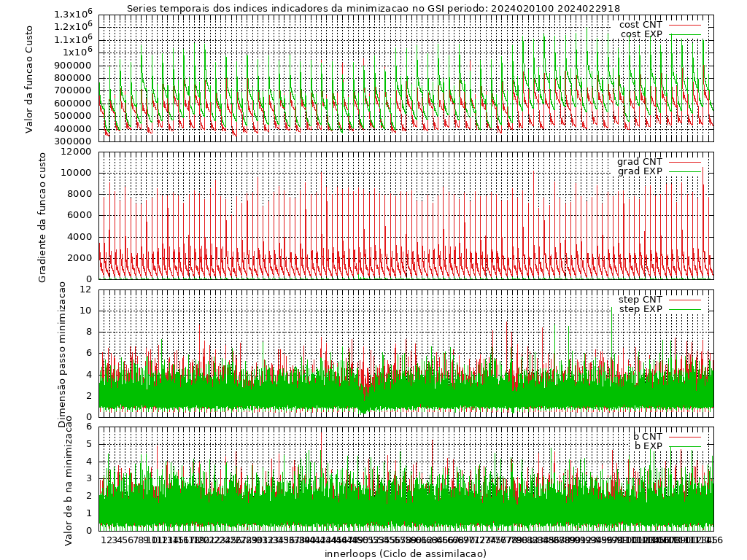Screen dimensions: 747x560
Task: Click the 'innerloops (Ciclo de assimilacao)' x-axis label
Action: 406,553
